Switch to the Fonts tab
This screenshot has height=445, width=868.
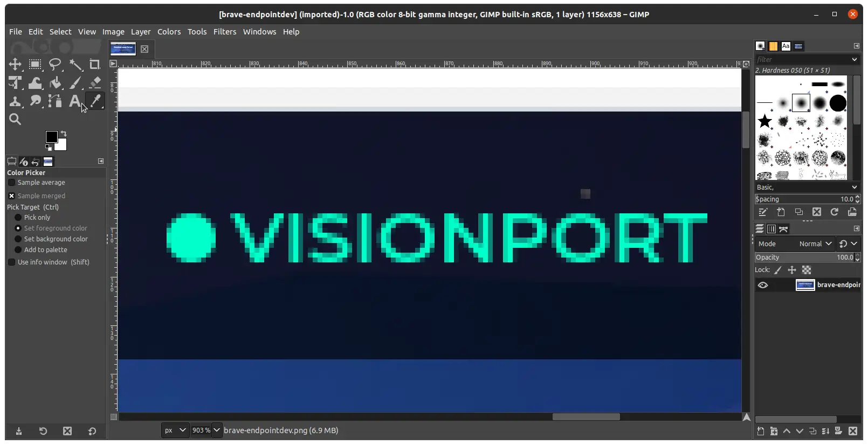click(x=786, y=46)
